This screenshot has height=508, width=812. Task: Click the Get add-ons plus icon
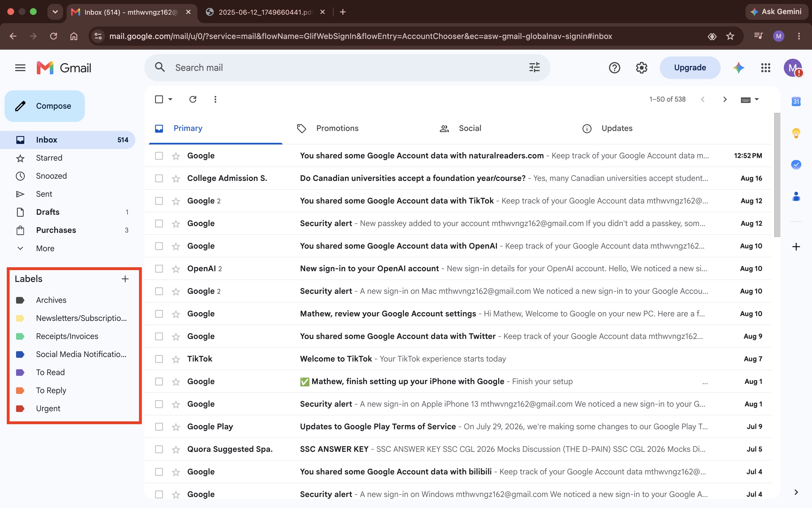tap(796, 247)
